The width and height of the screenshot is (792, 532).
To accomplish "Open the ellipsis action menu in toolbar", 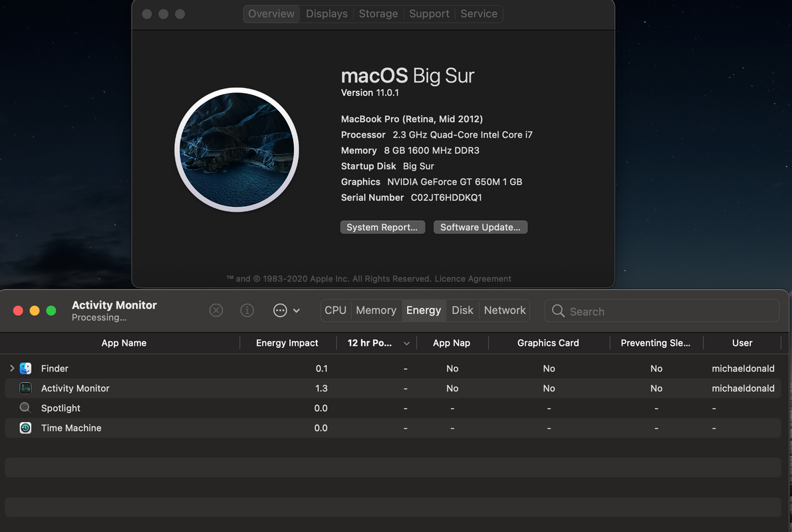I will tap(287, 310).
